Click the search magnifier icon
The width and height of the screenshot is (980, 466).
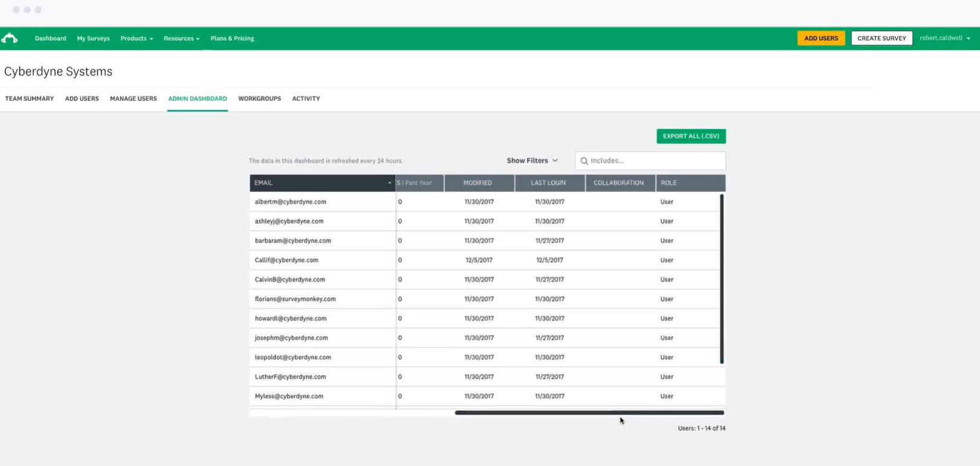pos(584,161)
